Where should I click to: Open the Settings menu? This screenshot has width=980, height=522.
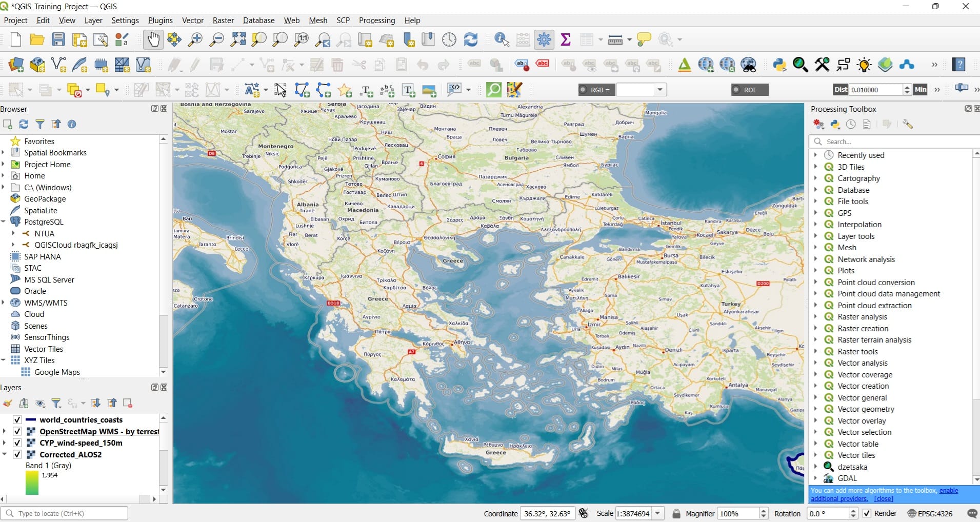pos(125,21)
